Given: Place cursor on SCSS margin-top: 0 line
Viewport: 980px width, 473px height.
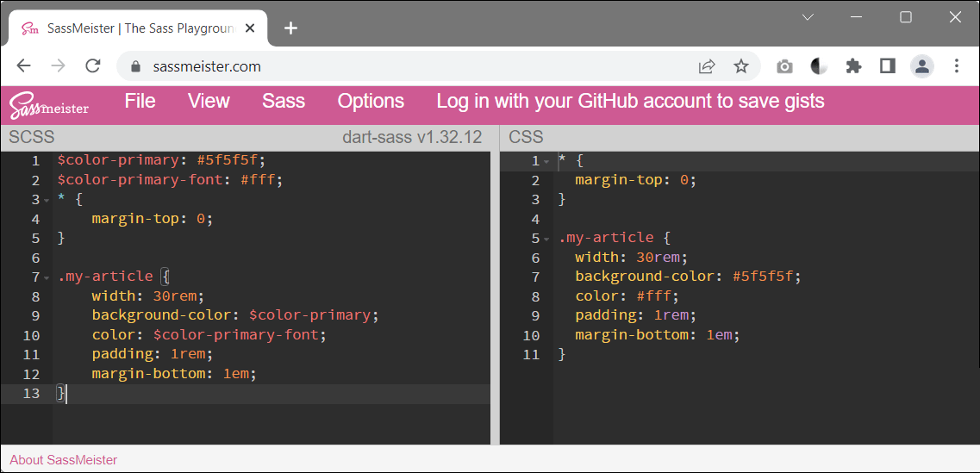Looking at the screenshot, I should point(153,220).
